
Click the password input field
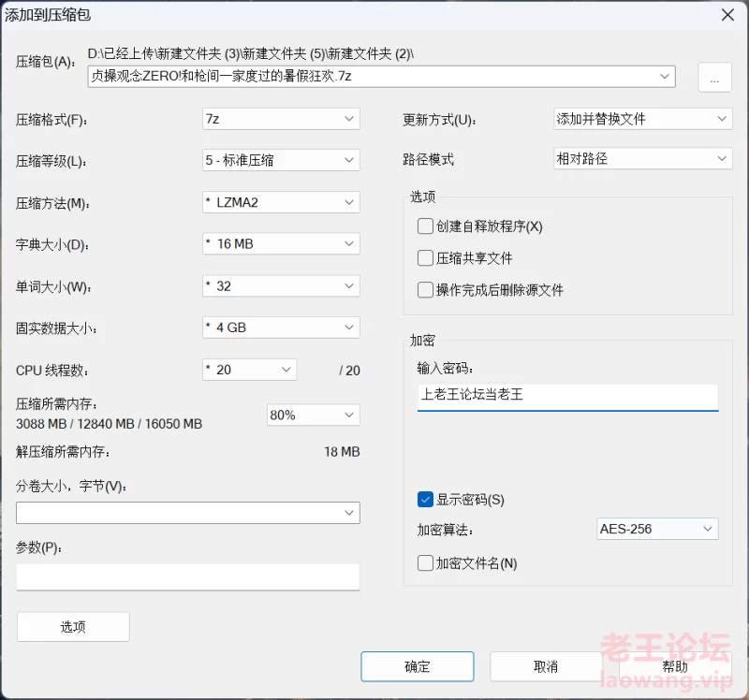(567, 396)
